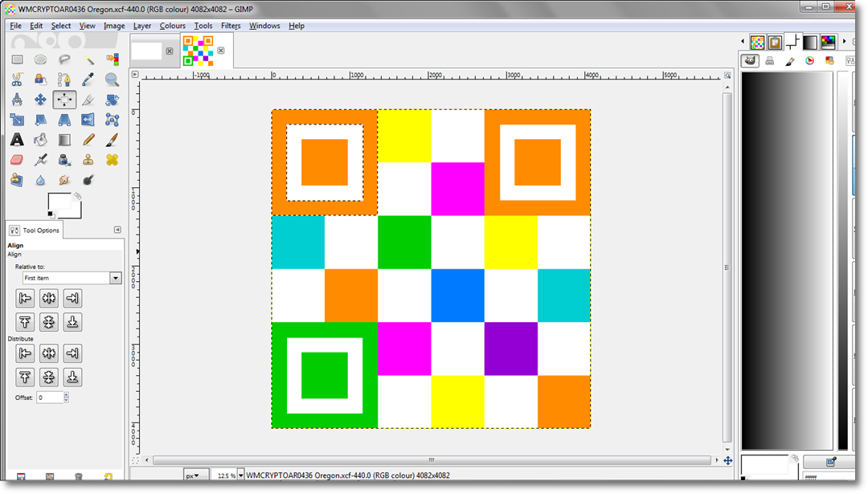
Task: Open the toolbox foreground colour swatch
Action: click(59, 202)
